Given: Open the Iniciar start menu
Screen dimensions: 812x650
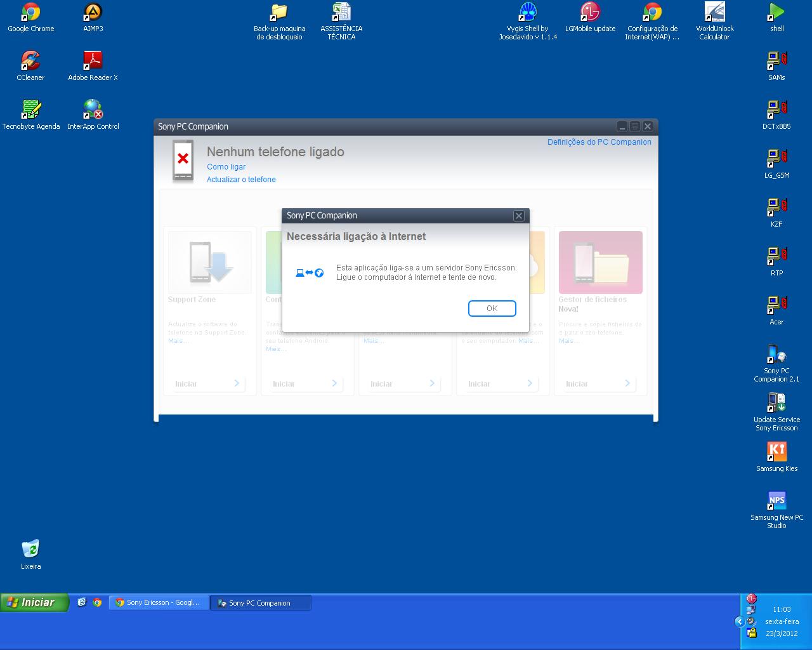Looking at the screenshot, I should pyautogui.click(x=34, y=602).
